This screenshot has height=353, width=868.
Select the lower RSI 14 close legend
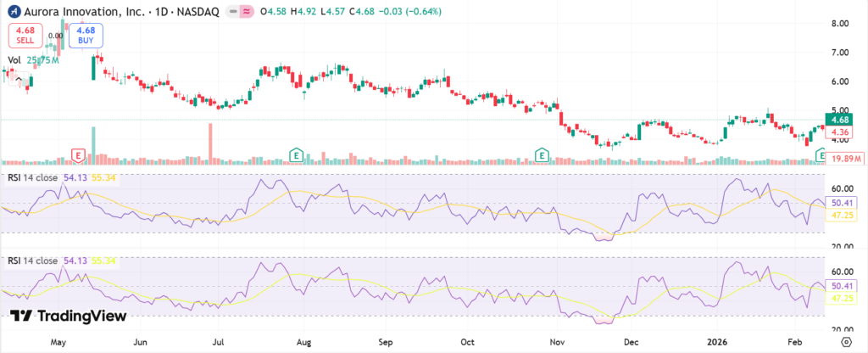point(34,261)
